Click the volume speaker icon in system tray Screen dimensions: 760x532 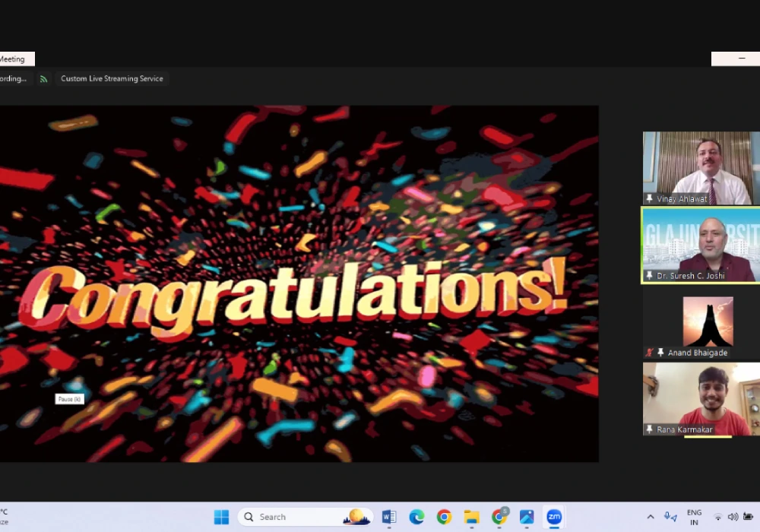pos(733,517)
